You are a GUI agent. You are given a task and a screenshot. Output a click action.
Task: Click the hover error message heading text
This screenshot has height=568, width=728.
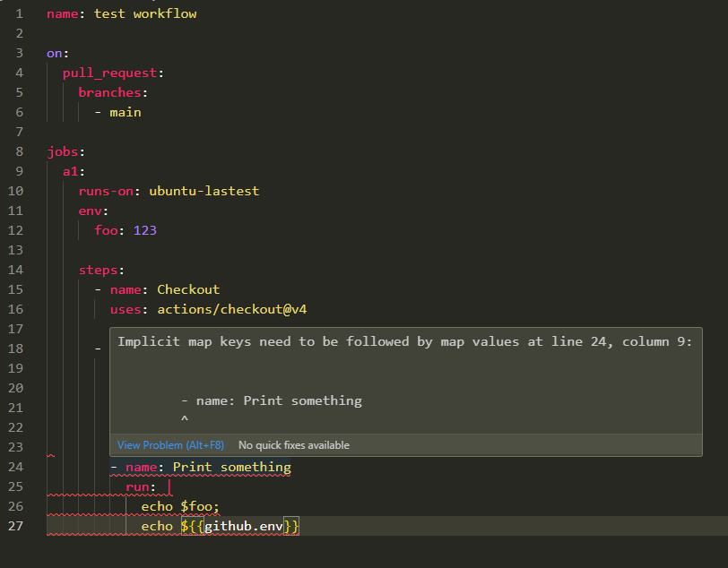[404, 341]
